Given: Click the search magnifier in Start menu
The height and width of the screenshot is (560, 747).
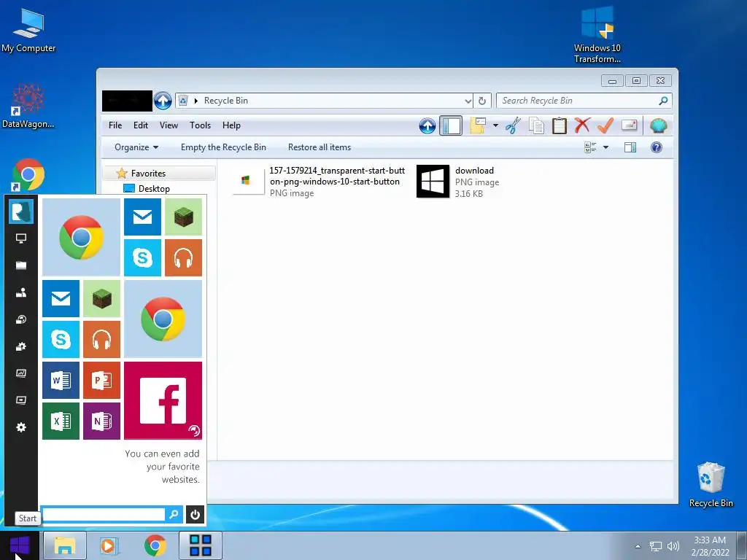Looking at the screenshot, I should [174, 514].
